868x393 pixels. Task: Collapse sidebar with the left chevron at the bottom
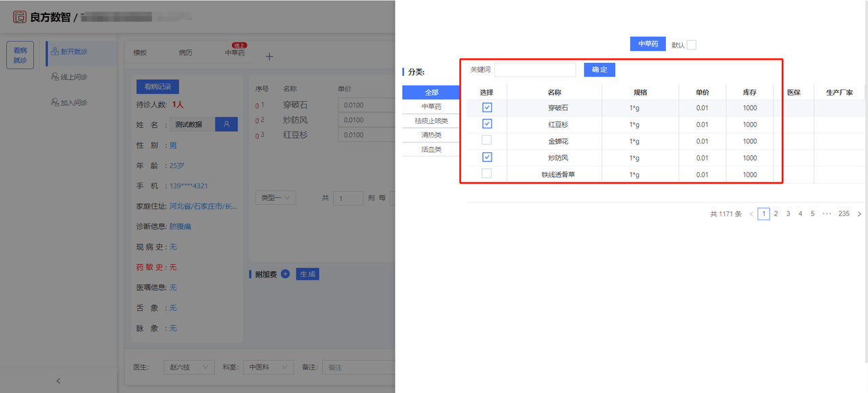58,381
